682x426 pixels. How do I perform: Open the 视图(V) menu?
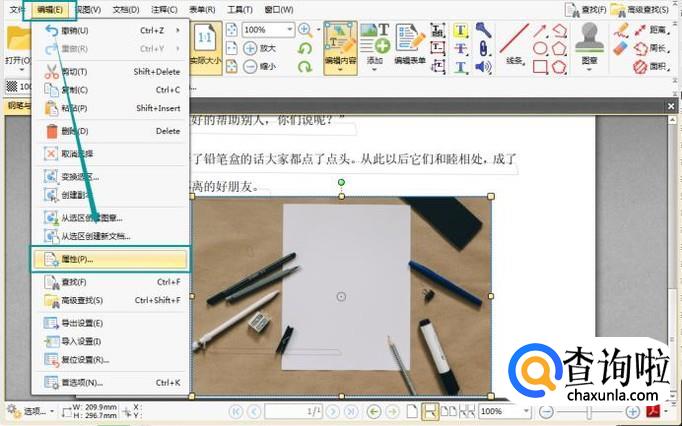(x=88, y=9)
